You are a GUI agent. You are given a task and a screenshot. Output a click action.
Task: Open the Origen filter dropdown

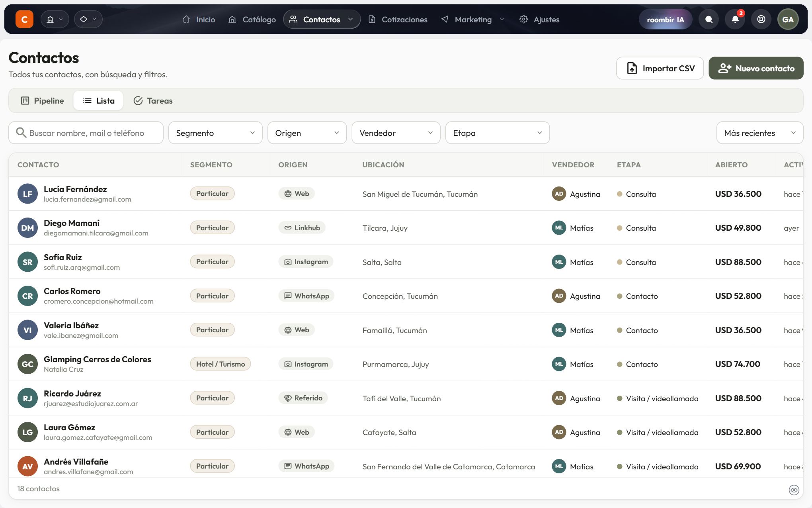307,133
